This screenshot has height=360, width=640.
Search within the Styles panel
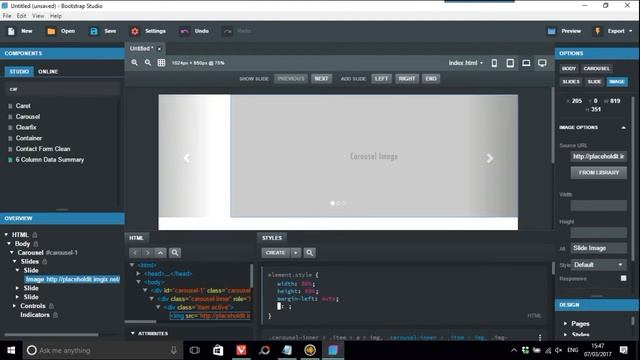[x=310, y=253]
